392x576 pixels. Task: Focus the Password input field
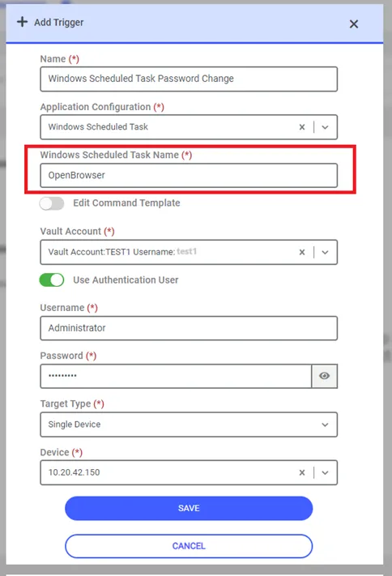(x=176, y=376)
